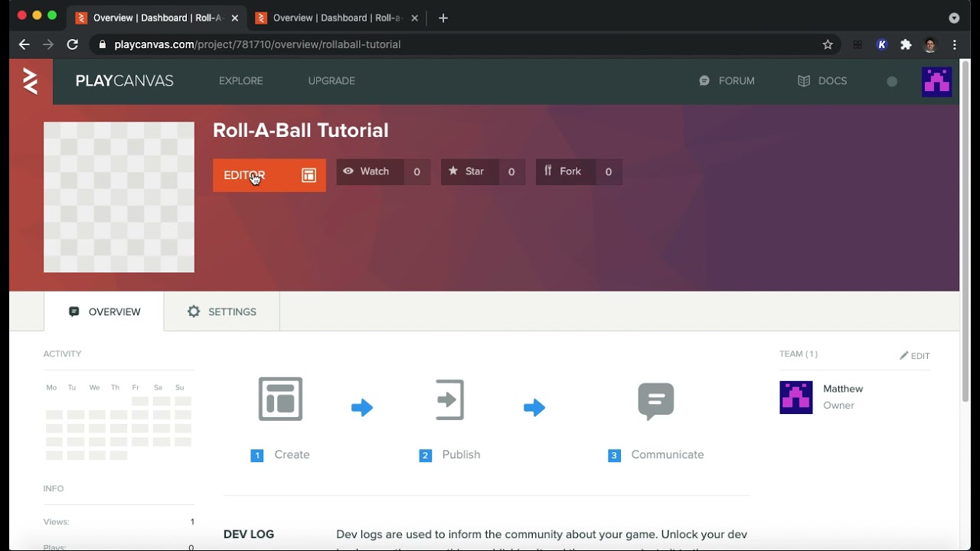Open the Chrome three-dot menu
Screen dimensions: 980x551
(x=955, y=44)
